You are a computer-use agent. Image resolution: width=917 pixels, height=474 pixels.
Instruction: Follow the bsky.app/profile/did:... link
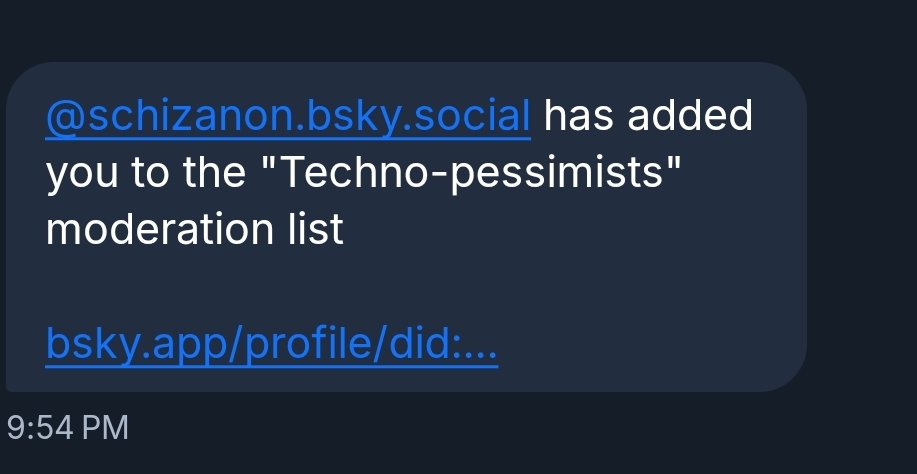271,345
